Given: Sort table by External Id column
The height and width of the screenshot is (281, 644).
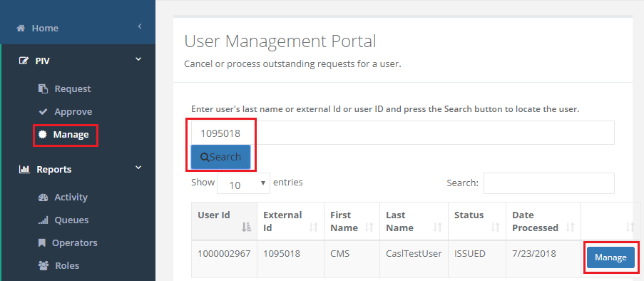Looking at the screenshot, I should point(291,221).
